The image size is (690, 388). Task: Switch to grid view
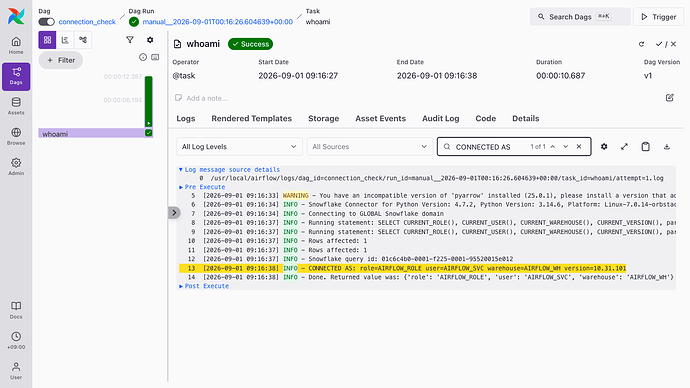(x=48, y=40)
